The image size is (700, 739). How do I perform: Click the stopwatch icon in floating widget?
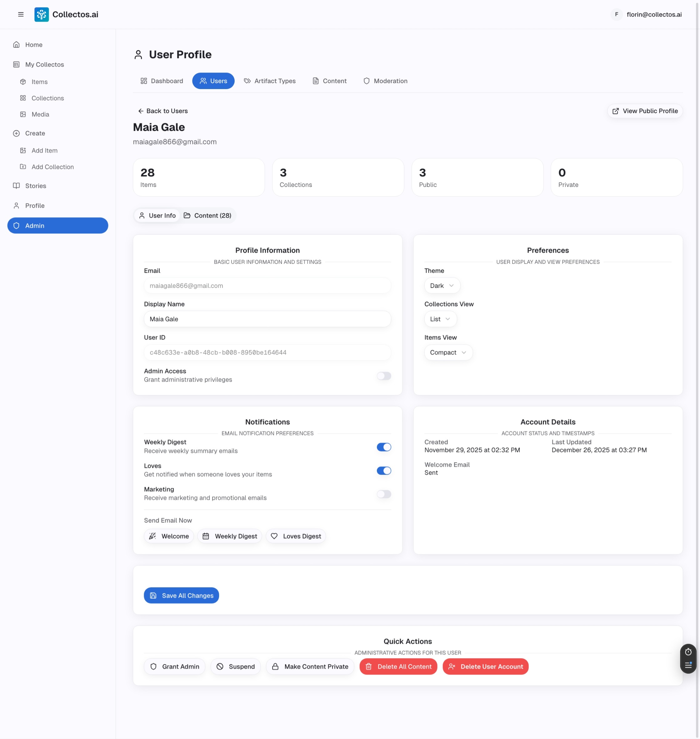688,652
